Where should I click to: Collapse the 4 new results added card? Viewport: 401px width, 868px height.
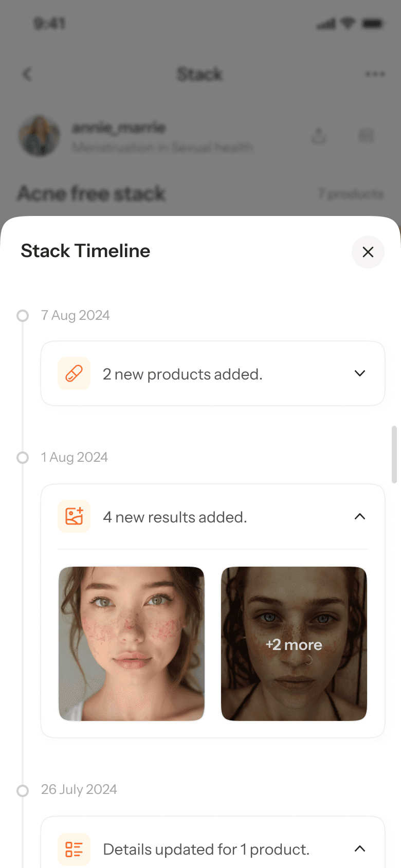360,516
